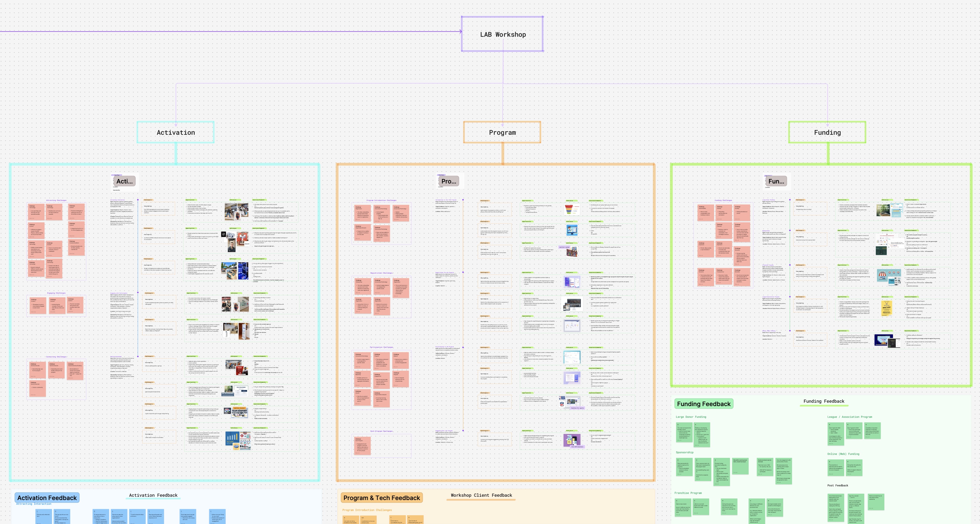Click the 'Workshop Client Feedback' heading
The image size is (980, 524).
pos(481,495)
